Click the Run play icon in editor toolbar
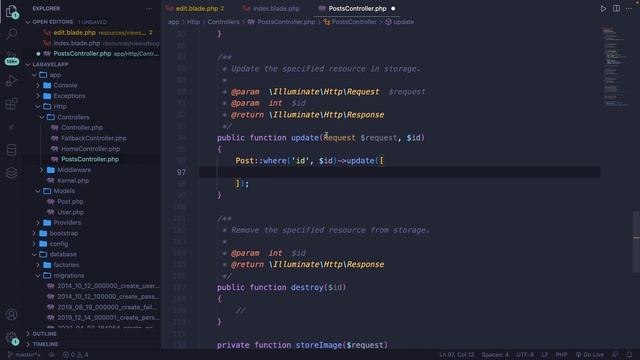This screenshot has height=360, width=640. pyautogui.click(x=603, y=9)
